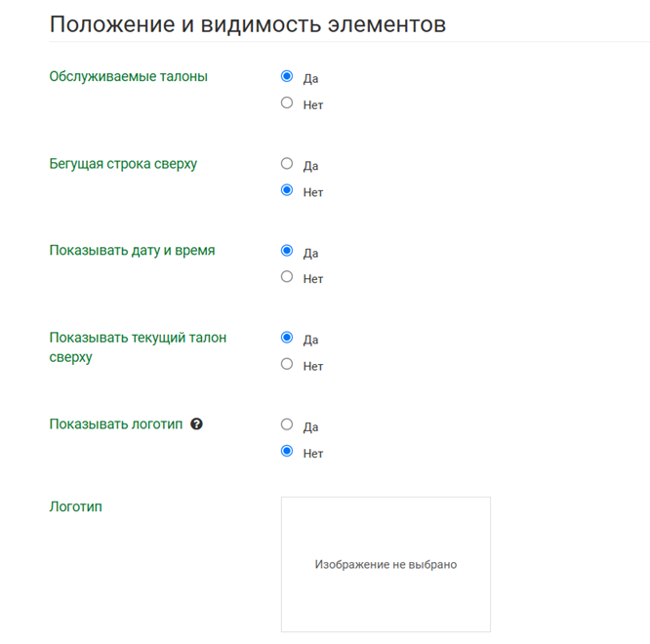Screen dimensions: 650x644
Task: Select 'Да' for Обслуживаемые талоны
Action: click(x=287, y=76)
